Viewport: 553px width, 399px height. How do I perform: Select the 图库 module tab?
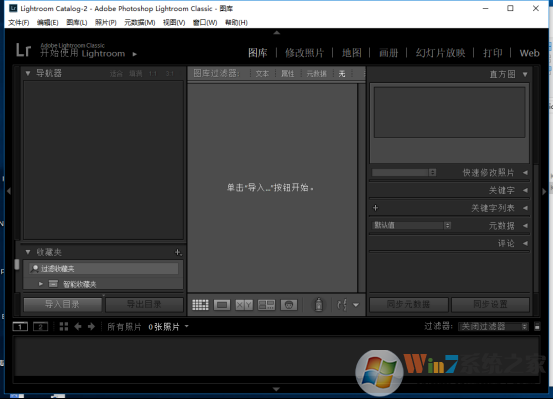click(257, 53)
